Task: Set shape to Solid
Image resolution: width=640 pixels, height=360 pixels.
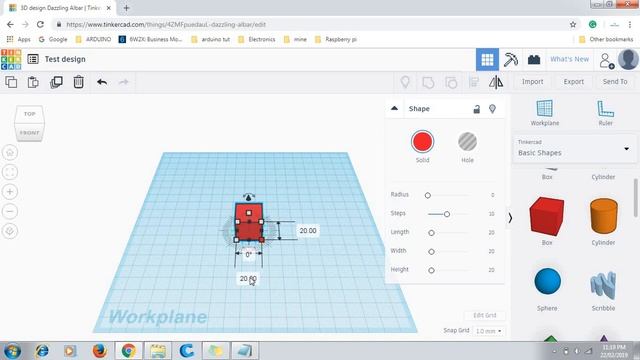Action: 422,142
